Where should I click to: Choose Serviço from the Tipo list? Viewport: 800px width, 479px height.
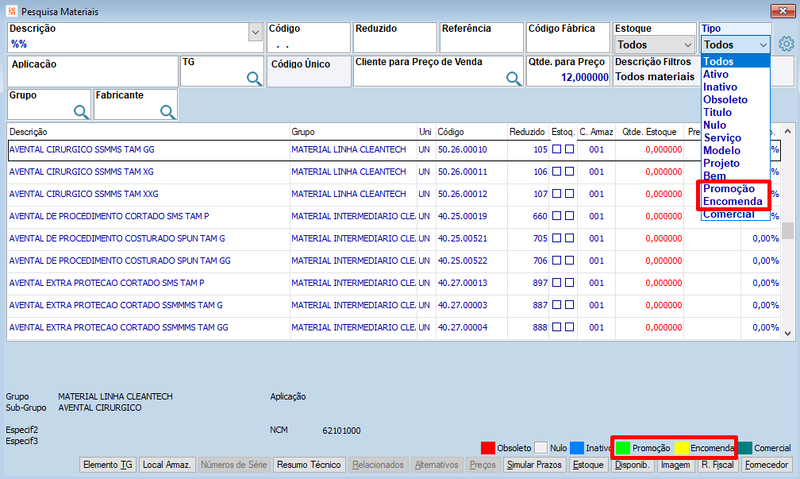pos(722,138)
